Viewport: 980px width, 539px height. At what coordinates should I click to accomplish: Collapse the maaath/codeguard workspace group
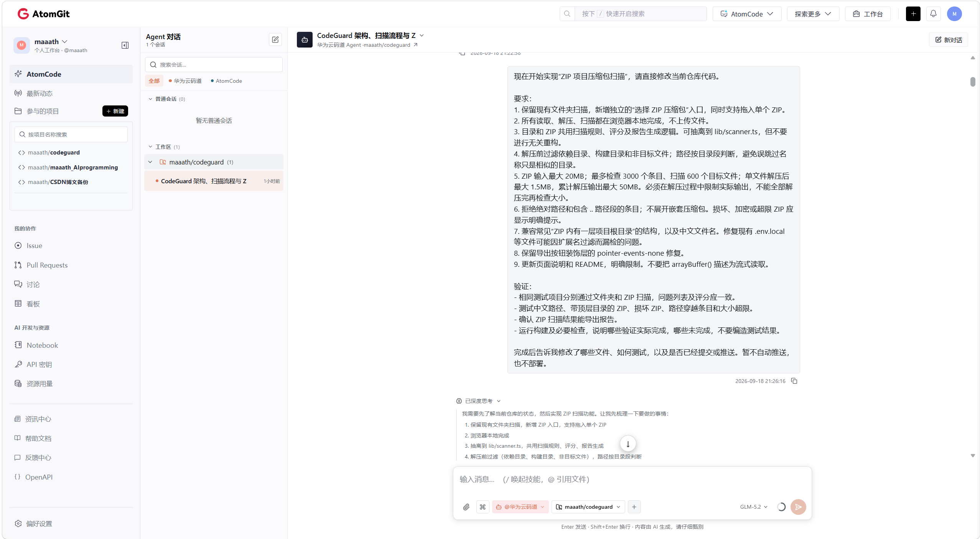coord(150,162)
